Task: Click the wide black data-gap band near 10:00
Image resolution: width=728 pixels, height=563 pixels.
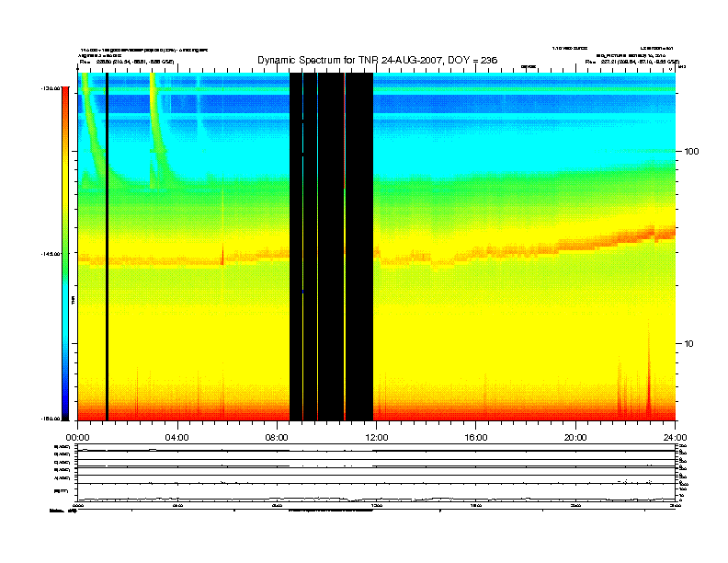Action: (x=332, y=247)
